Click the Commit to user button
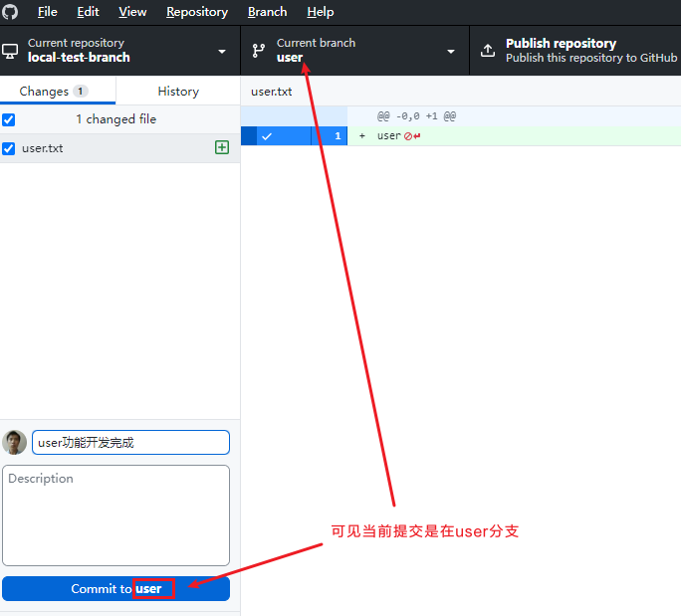Screen dimensions: 681x616 (x=115, y=589)
